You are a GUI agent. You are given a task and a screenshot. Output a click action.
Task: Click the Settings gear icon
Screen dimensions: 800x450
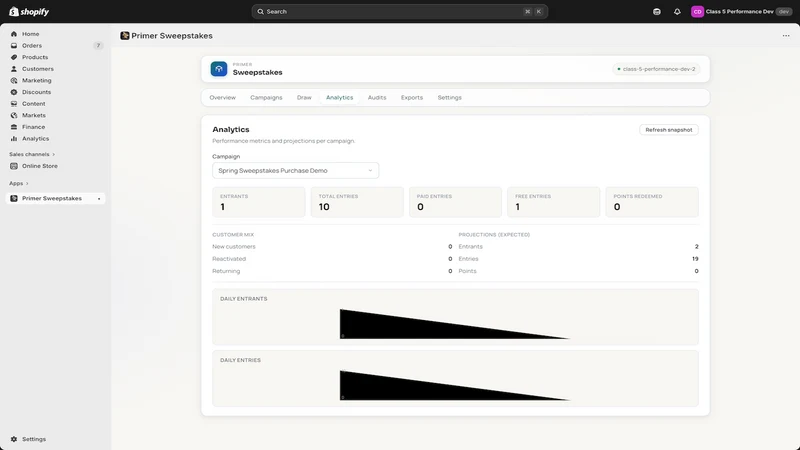14,439
